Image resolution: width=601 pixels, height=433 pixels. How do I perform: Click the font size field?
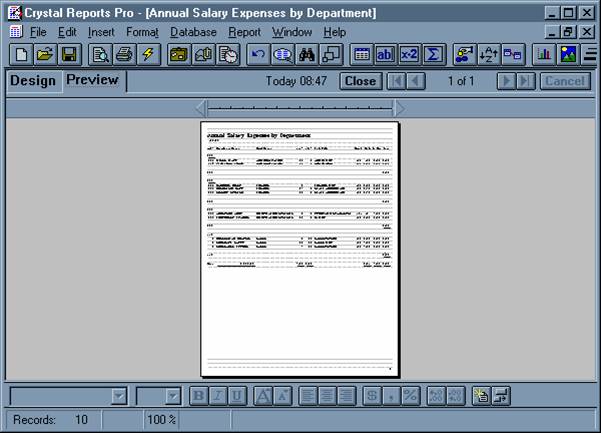[151, 396]
